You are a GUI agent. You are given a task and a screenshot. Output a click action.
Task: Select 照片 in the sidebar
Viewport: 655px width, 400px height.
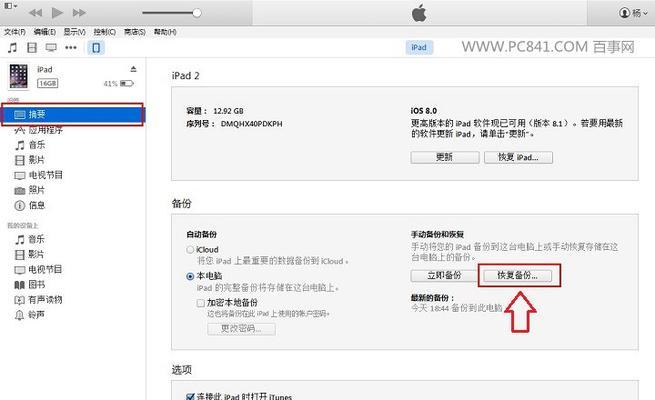click(37, 190)
